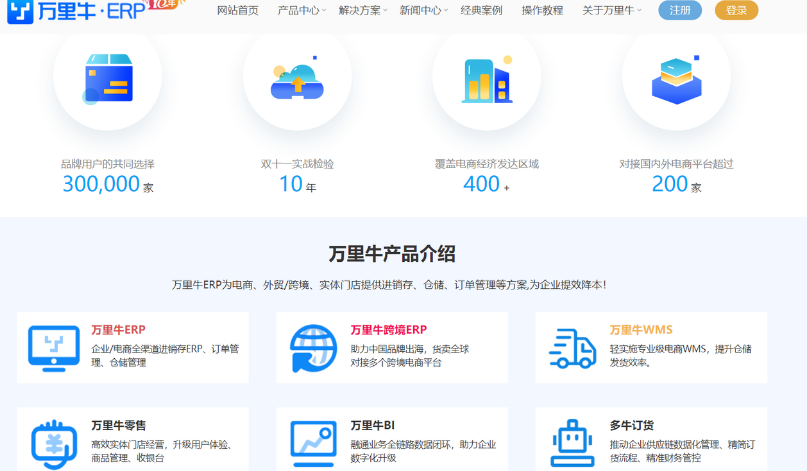Open the 万里牛WMS product title link
Image resolution: width=807 pixels, height=471 pixels.
(641, 329)
